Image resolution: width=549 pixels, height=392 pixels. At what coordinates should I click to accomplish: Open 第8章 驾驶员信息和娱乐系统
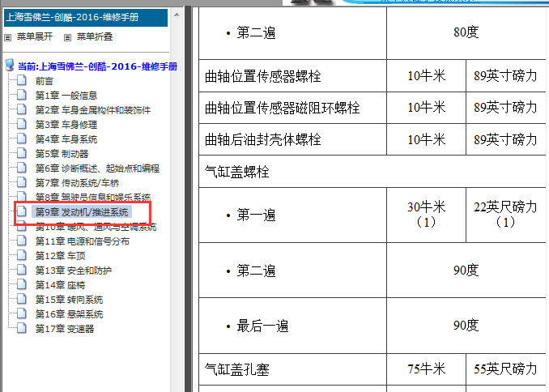(x=93, y=198)
